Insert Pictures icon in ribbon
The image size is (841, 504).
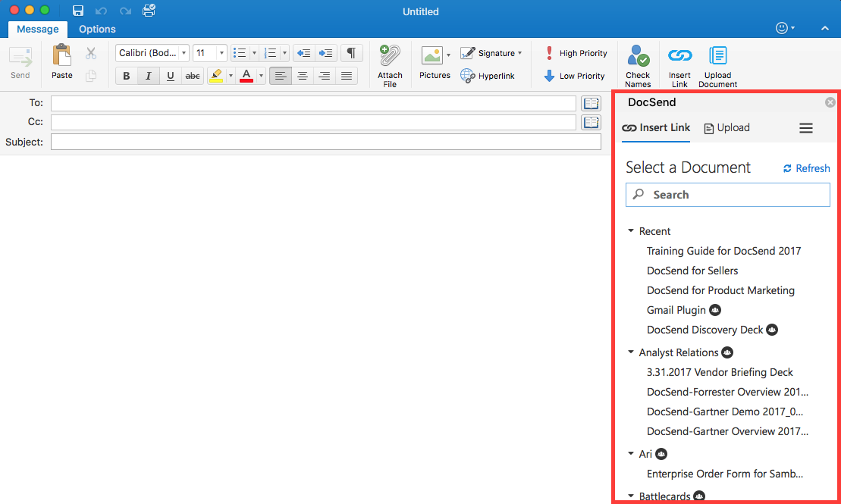(431, 55)
